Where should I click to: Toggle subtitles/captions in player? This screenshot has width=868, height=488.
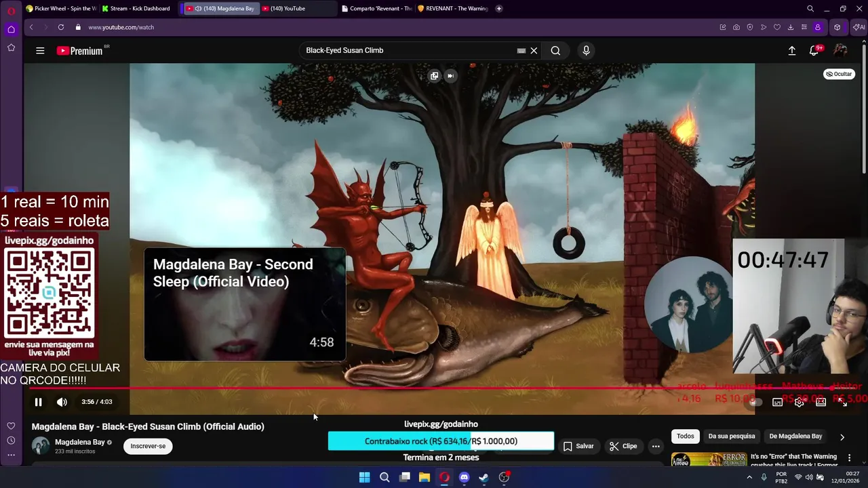click(x=778, y=402)
